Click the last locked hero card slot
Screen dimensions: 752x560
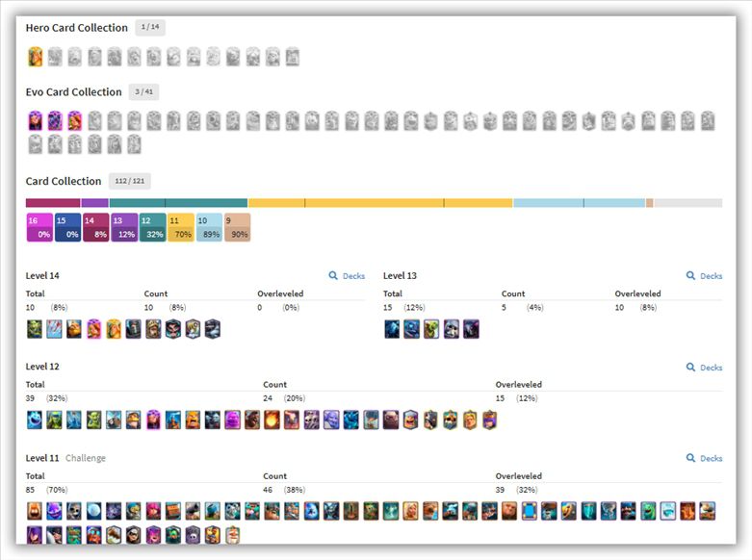[292, 57]
